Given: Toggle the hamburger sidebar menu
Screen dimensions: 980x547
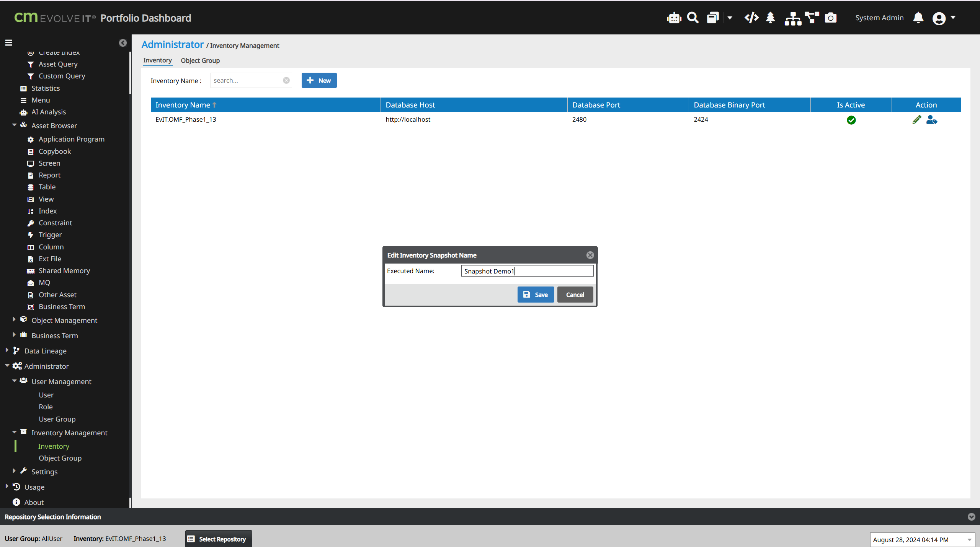Looking at the screenshot, I should tap(8, 42).
